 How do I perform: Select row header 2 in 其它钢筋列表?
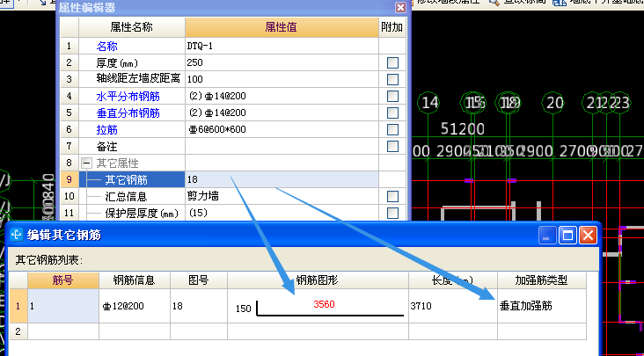click(18, 331)
